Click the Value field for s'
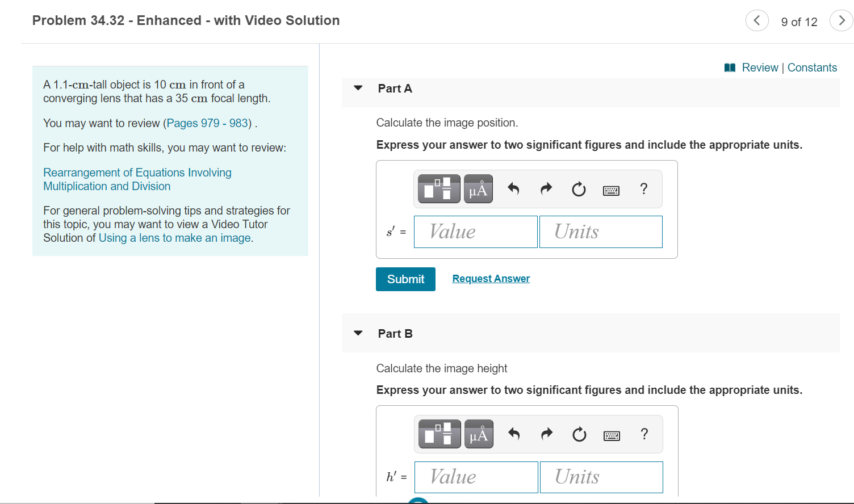The image size is (854, 504). coord(475,232)
